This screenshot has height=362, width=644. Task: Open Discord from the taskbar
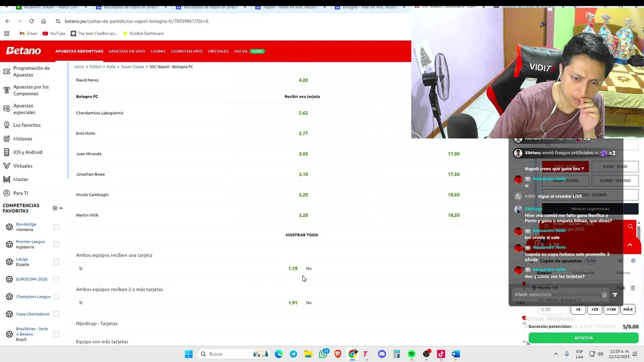point(382,354)
